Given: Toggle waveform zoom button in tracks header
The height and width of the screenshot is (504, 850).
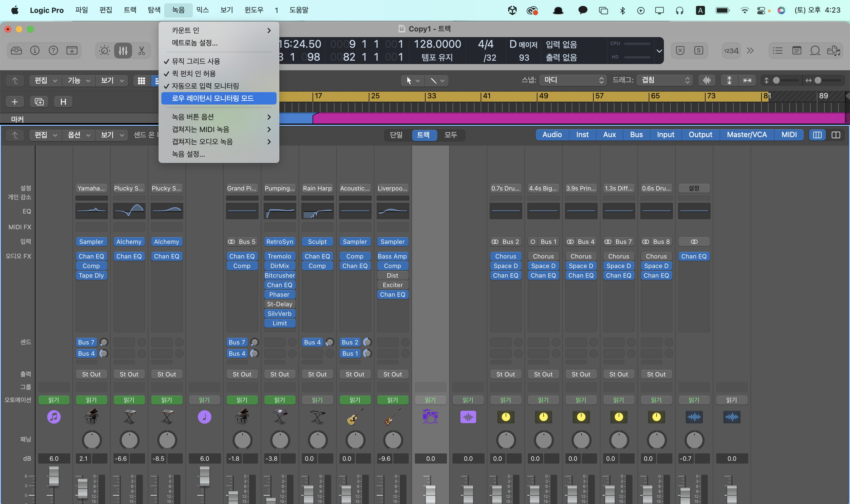Looking at the screenshot, I should (x=707, y=80).
